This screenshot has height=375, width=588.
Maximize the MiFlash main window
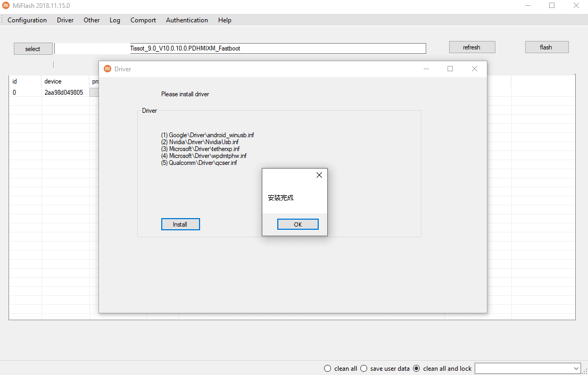pyautogui.click(x=552, y=6)
